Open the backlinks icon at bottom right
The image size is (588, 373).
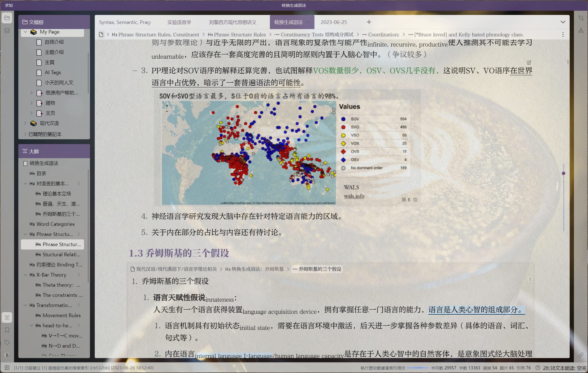coord(581,355)
